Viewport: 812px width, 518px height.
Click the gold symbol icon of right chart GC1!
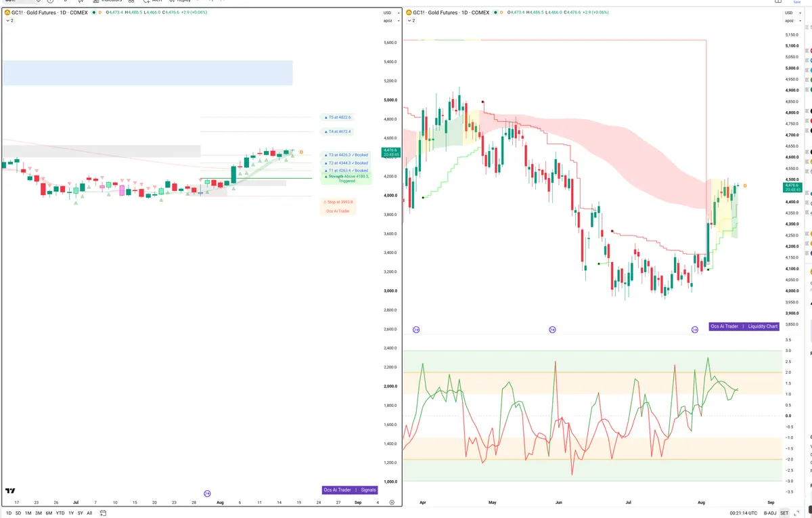407,12
